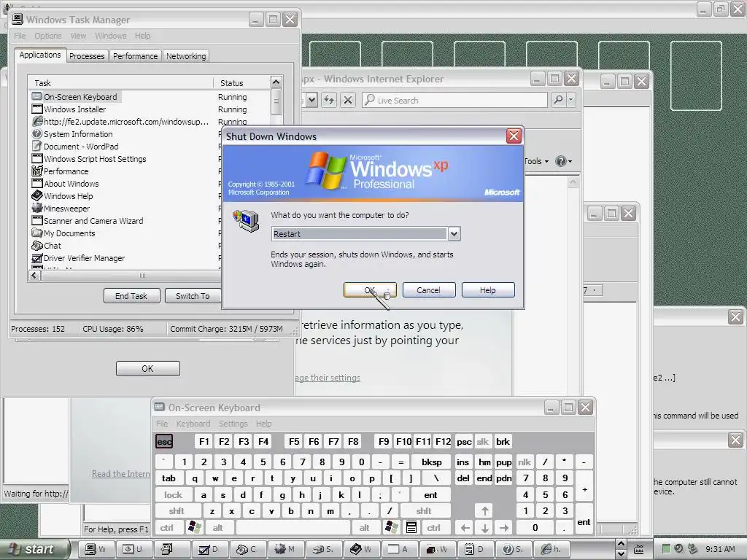Close the Shut Down Windows dialog
Screen dimensions: 747x560
pyautogui.click(x=514, y=136)
